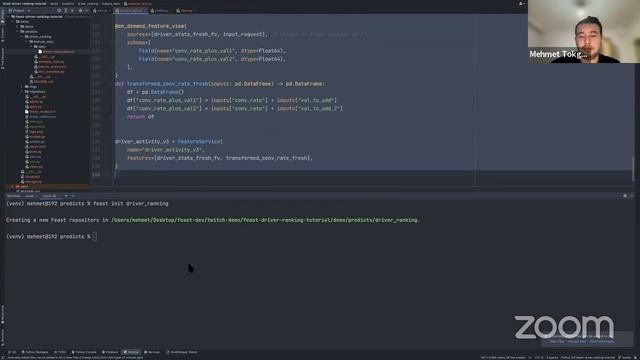Image resolution: width=640 pixels, height=360 pixels.
Task: Select the highlighted venv folder
Action: tap(22, 187)
